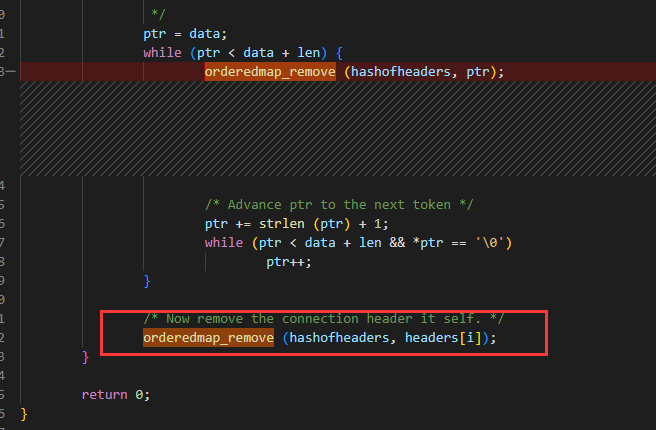
Task: Click the 'ptr++;' statement
Action: (289, 261)
